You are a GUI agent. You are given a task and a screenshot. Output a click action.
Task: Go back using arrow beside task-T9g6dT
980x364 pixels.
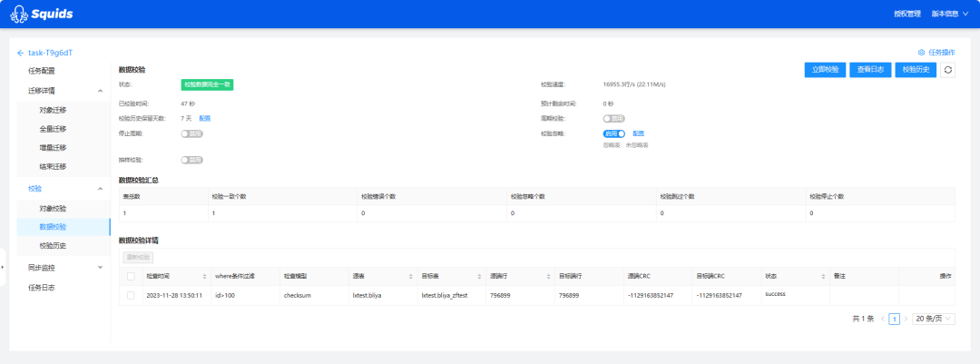click(x=20, y=54)
